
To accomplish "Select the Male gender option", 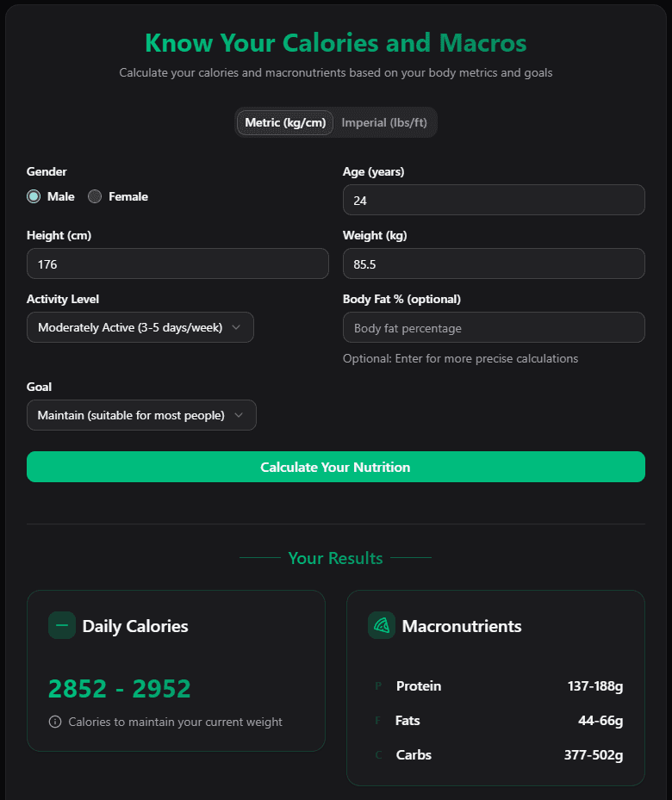I will point(32,196).
